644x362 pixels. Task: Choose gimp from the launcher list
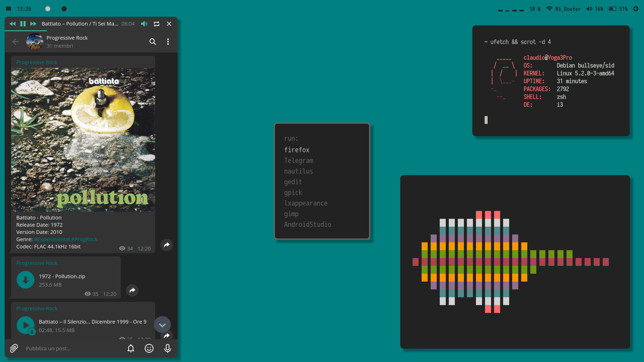pyautogui.click(x=291, y=214)
